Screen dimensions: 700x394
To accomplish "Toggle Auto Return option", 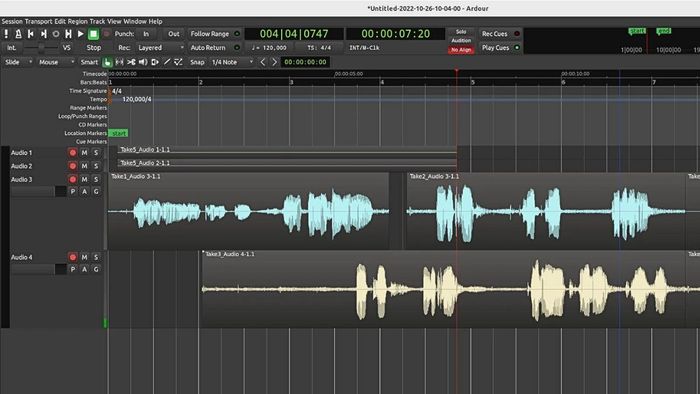I will point(215,48).
